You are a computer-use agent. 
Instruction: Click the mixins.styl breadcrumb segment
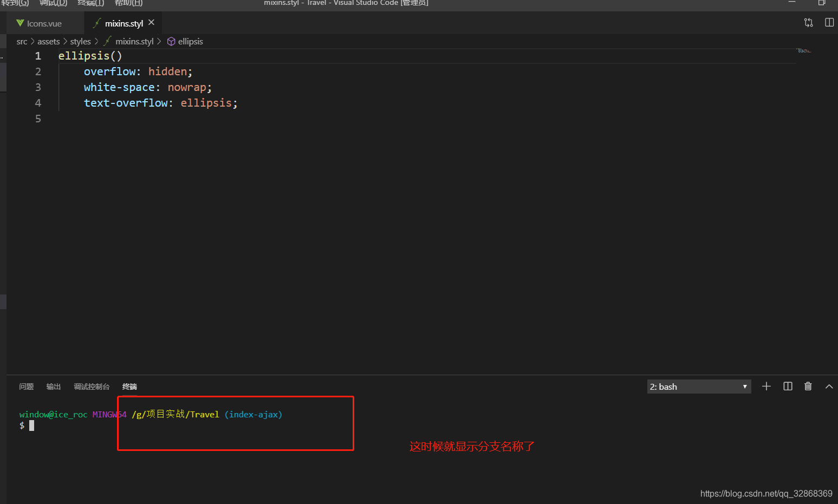[x=134, y=42]
